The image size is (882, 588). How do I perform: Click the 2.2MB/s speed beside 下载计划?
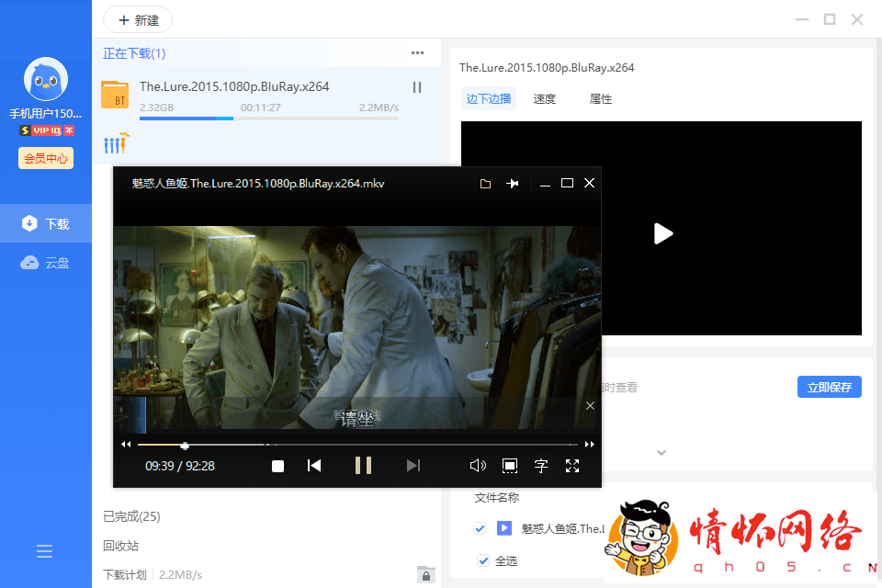click(x=180, y=574)
